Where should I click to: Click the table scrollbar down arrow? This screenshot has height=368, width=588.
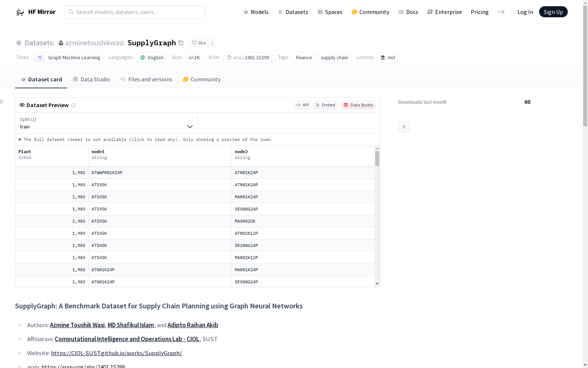(377, 284)
